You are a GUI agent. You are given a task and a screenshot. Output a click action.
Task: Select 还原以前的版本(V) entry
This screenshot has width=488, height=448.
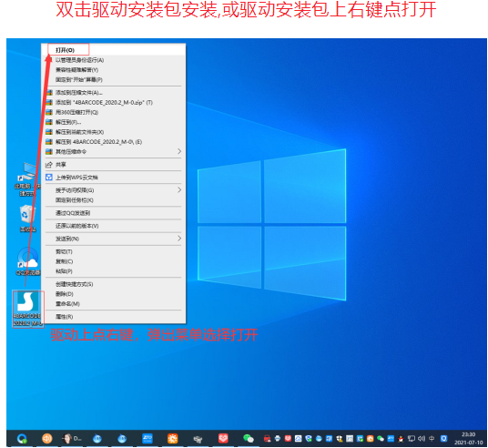pos(114,226)
